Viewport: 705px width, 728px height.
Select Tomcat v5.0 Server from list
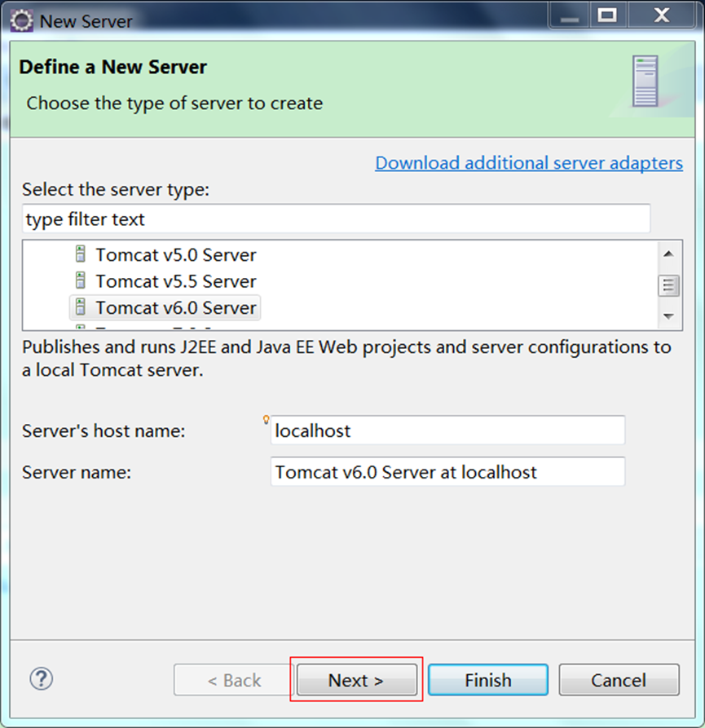click(x=175, y=255)
